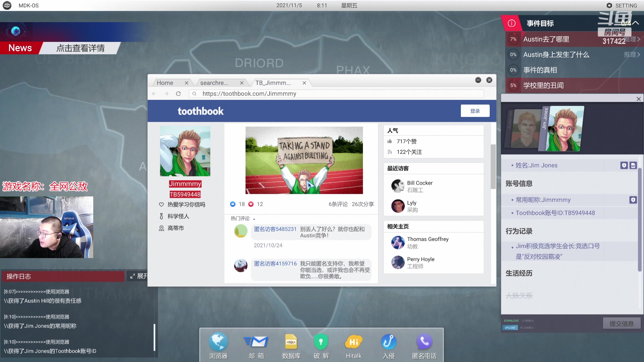This screenshot has height=362, width=644.
Task: Reload the page with the refresh icon
Action: tap(178, 94)
